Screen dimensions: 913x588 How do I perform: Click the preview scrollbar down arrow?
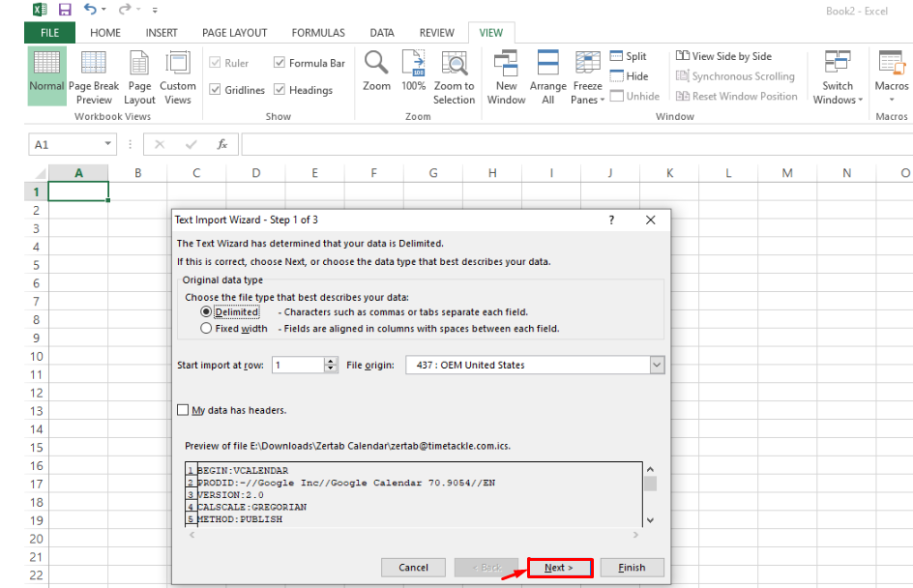[x=650, y=518]
